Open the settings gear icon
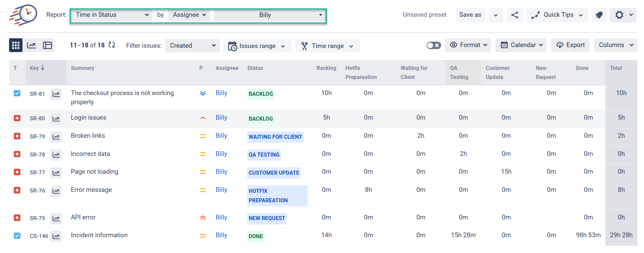The height and width of the screenshot is (253, 644). 619,15
